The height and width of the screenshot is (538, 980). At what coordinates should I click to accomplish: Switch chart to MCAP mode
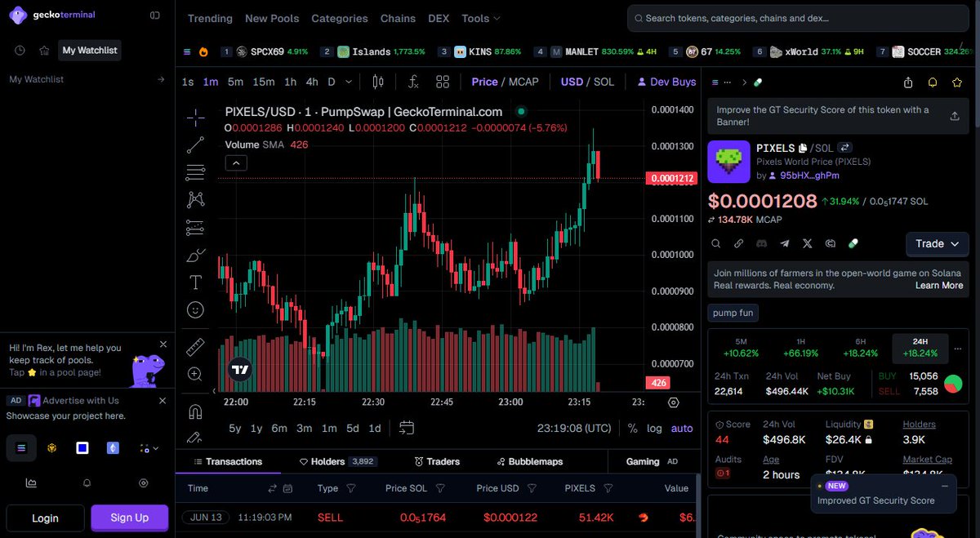(x=523, y=82)
